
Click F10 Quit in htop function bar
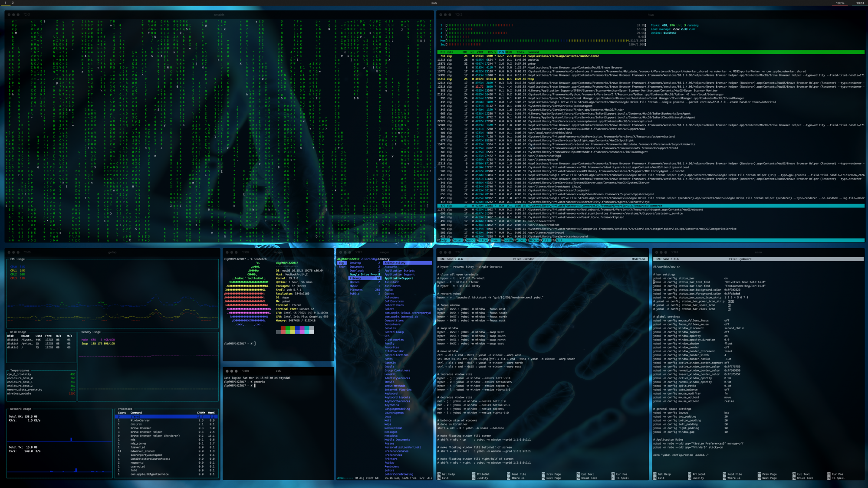pos(558,240)
